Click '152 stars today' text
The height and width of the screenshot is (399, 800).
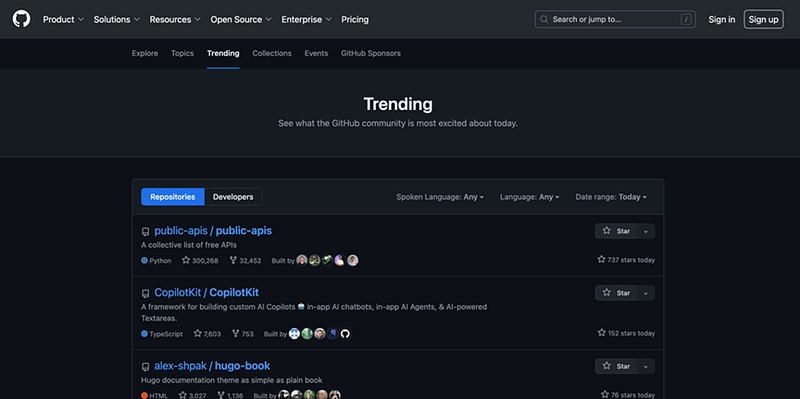pyautogui.click(x=626, y=333)
